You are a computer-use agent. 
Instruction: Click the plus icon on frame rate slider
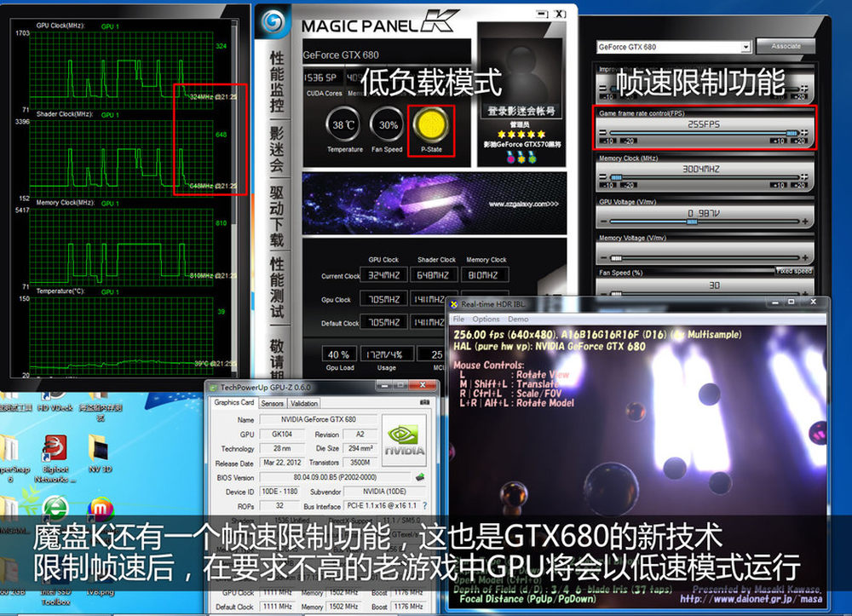(804, 133)
